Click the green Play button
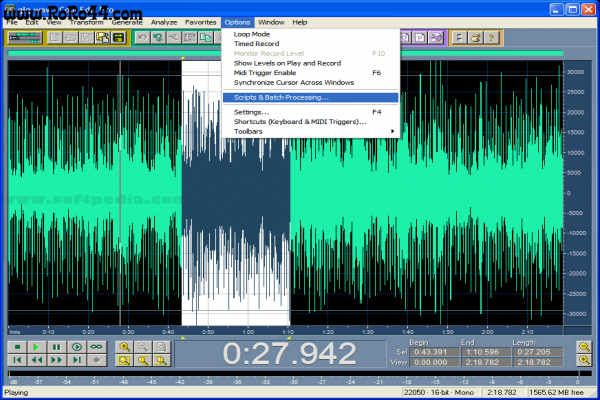The width and height of the screenshot is (600, 400). pyautogui.click(x=37, y=347)
